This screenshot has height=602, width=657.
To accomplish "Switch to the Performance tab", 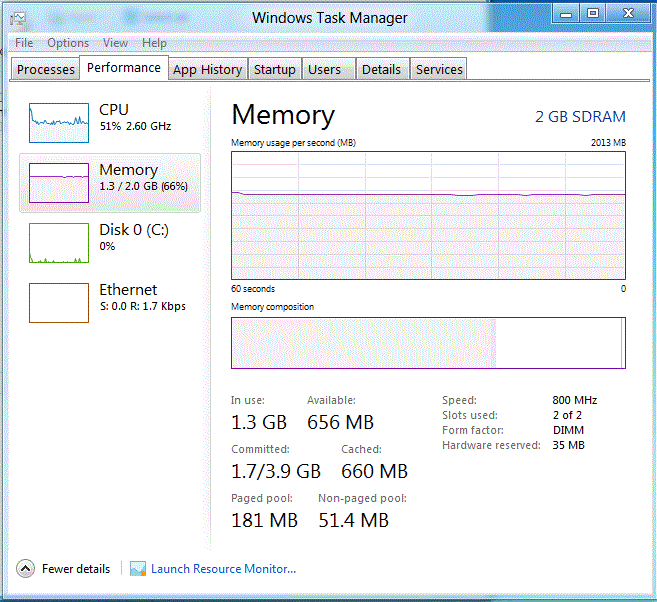I will tap(124, 67).
